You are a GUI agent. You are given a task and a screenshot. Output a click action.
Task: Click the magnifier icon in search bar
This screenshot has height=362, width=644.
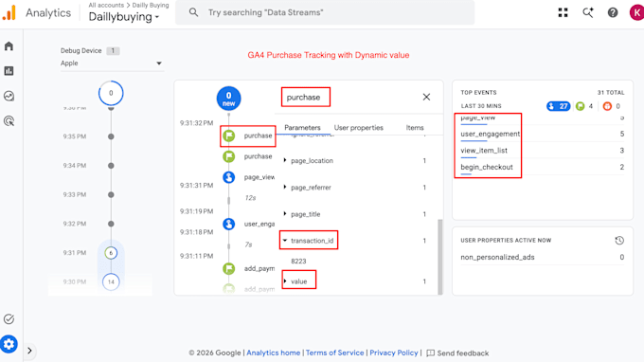point(193,12)
